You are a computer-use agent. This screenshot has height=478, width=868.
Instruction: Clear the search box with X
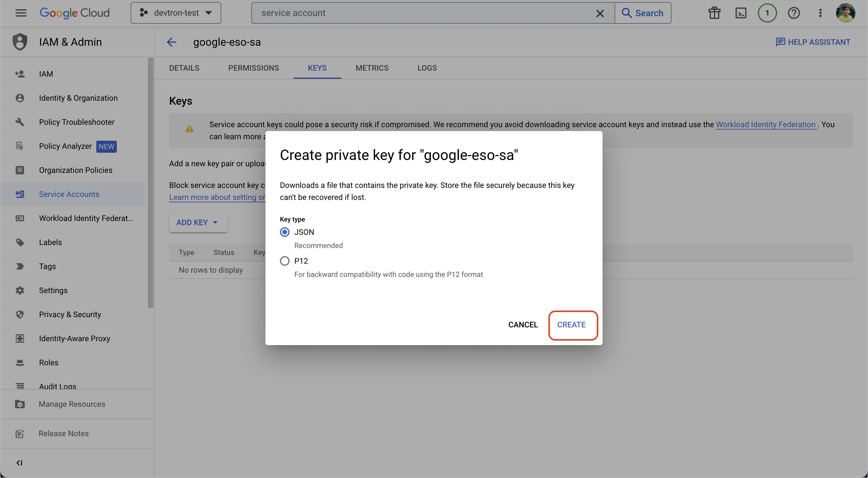coord(600,13)
